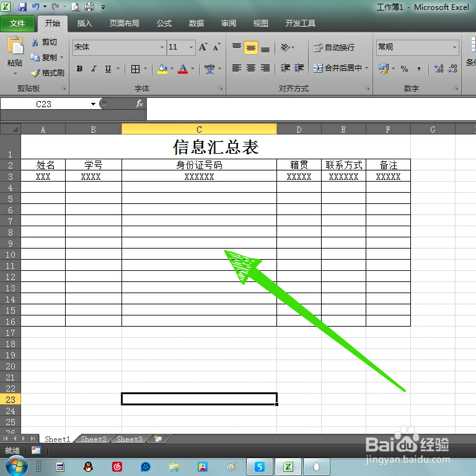Switch to the Data (数据) tab
The image size is (476, 476).
[x=196, y=24]
